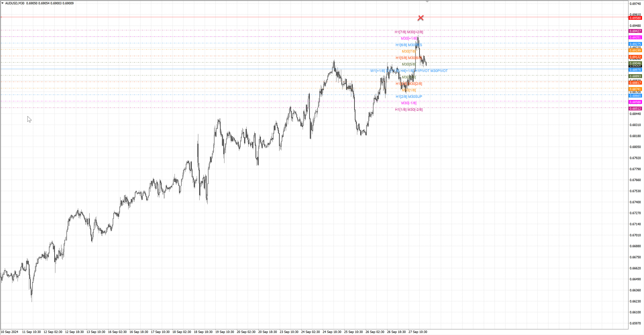Click the M30[+1/8] magenta level label
The height and width of the screenshot is (335, 644).
pyautogui.click(x=409, y=38)
